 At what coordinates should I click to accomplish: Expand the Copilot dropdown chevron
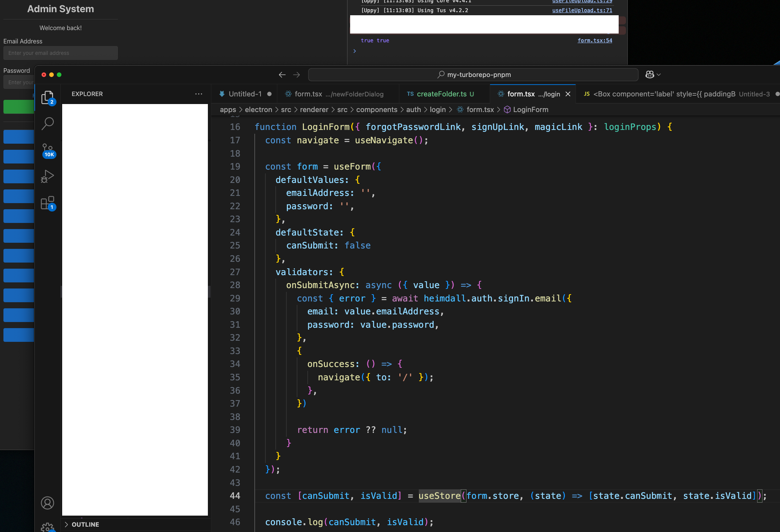(x=659, y=75)
